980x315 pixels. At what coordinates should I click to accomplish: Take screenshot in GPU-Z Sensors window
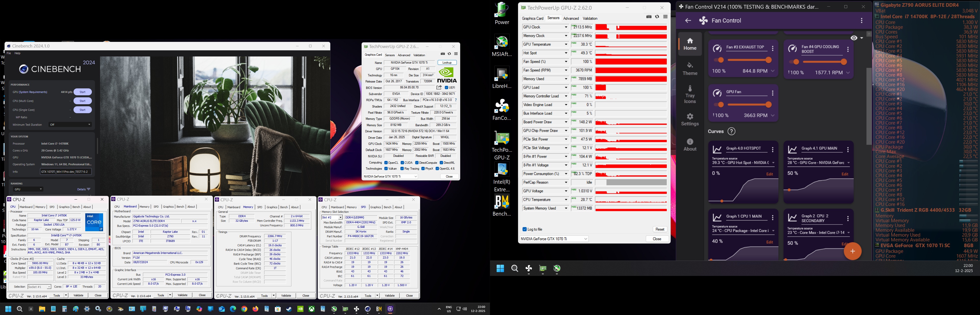[x=649, y=17]
